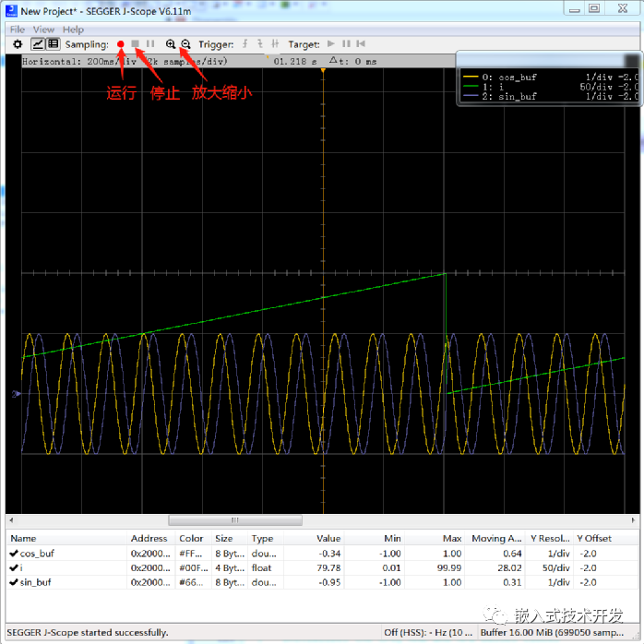Viewport: 644px width, 644px height.
Task: Select rising edge trigger icon
Action: pos(245,43)
